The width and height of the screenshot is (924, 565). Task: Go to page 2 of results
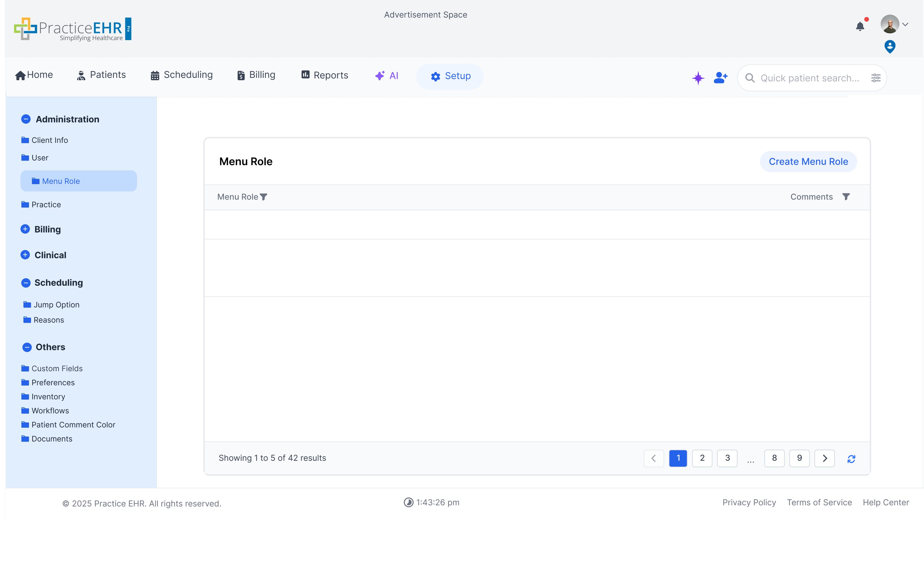click(702, 458)
